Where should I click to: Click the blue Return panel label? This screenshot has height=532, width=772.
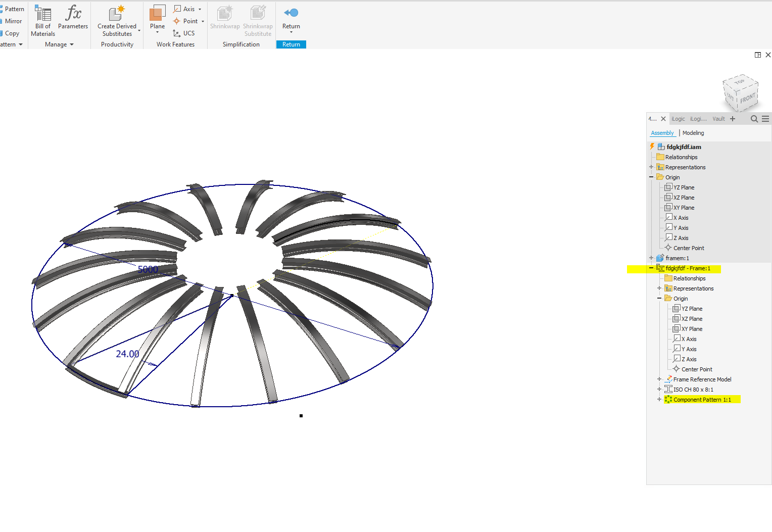[x=291, y=44]
